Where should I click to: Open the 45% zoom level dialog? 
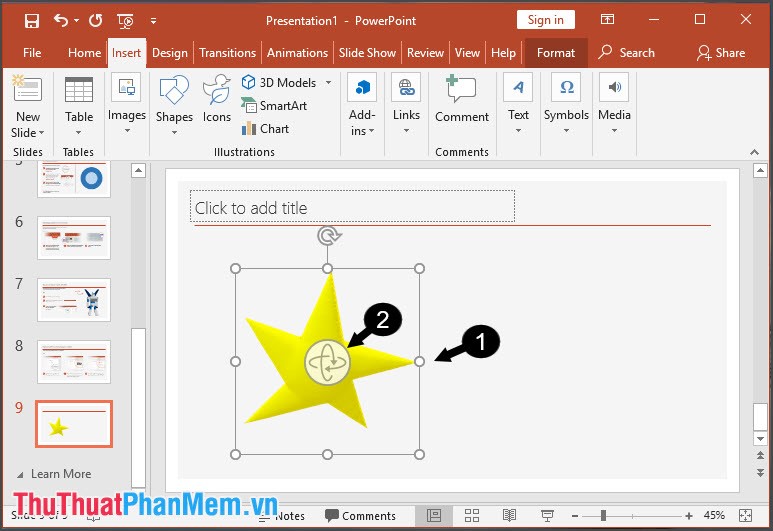pos(714,516)
